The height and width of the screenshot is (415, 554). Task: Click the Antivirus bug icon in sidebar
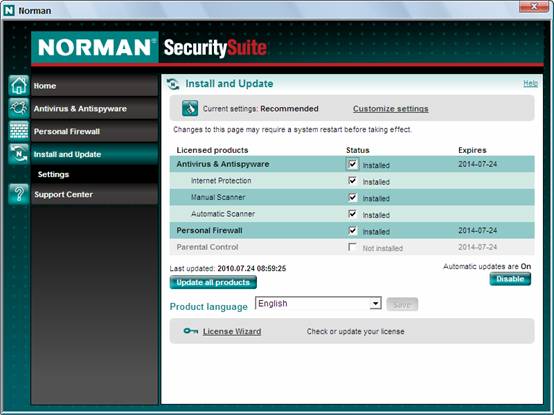pyautogui.click(x=19, y=108)
